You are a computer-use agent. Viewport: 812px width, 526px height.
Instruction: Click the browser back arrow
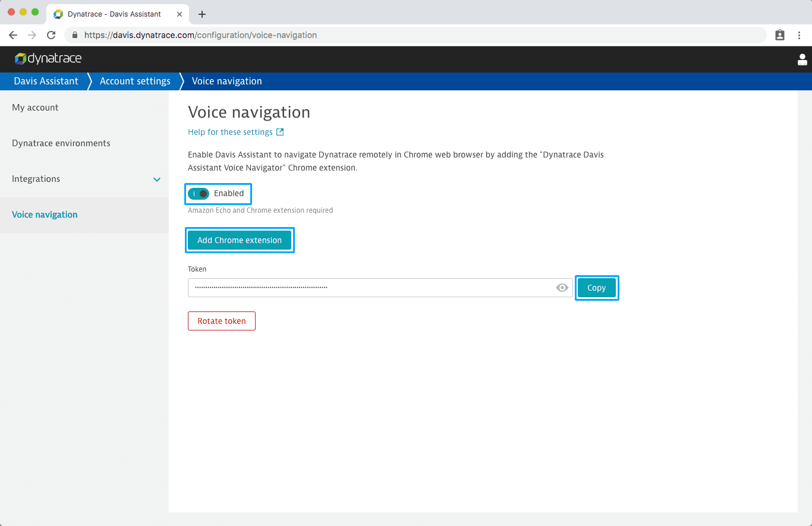13,35
